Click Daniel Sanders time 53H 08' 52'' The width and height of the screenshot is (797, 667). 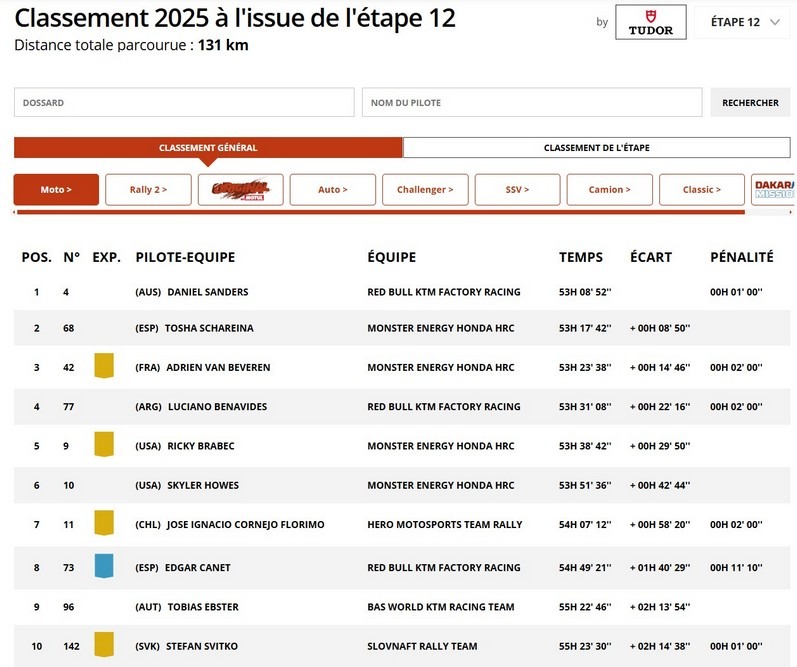(x=585, y=292)
